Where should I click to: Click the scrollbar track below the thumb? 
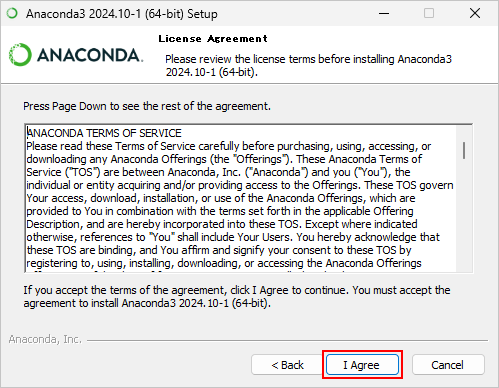464,215
